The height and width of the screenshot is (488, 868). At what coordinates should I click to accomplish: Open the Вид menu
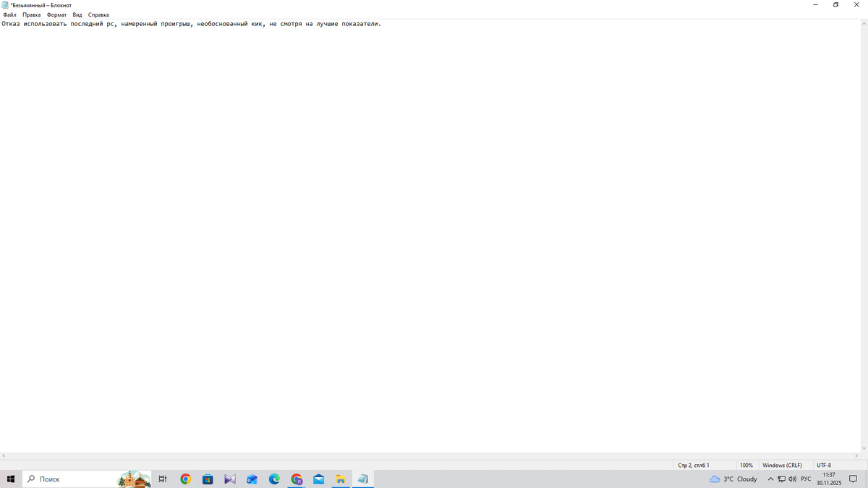pyautogui.click(x=77, y=14)
